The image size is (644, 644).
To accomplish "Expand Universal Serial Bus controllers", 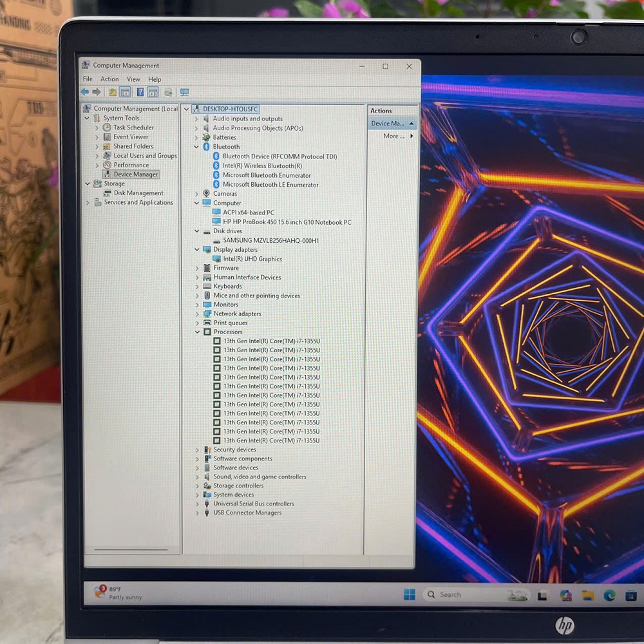I will point(197,504).
